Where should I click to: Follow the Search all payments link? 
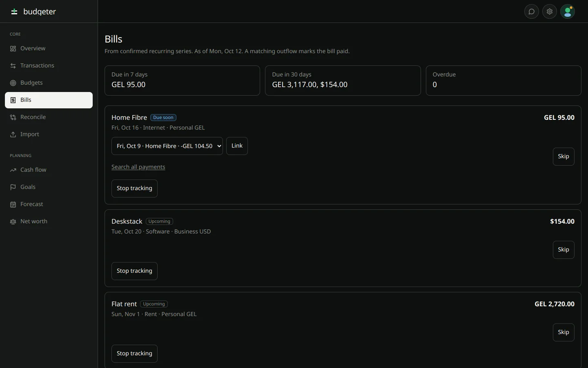(x=138, y=167)
